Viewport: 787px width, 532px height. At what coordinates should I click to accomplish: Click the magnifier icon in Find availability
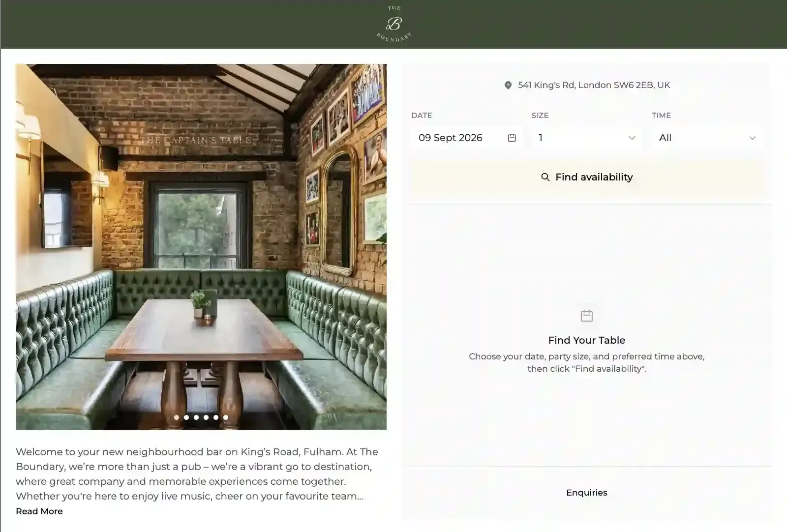tap(545, 177)
